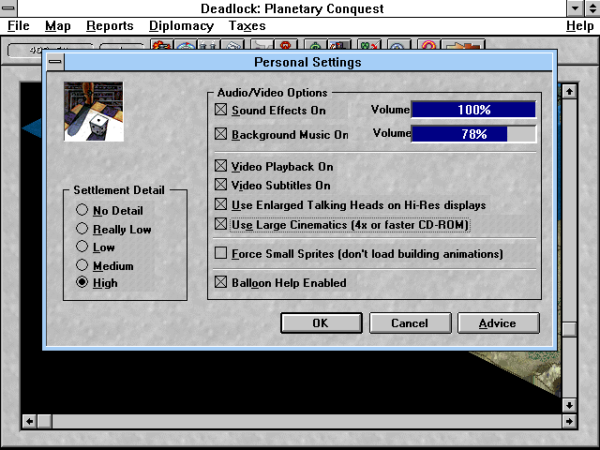The height and width of the screenshot is (450, 600).
Task: Disable the Sound Effects On checkbox
Action: click(221, 110)
